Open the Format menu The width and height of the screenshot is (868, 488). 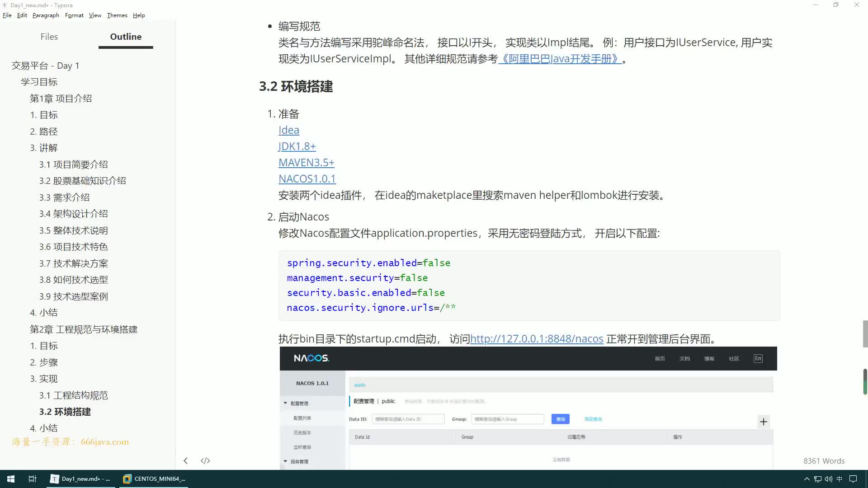pyautogui.click(x=74, y=15)
